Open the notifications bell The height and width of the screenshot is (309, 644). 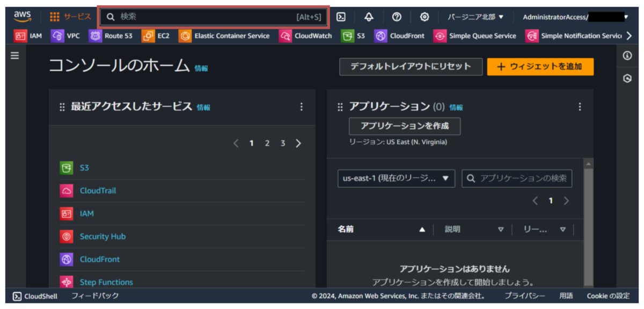click(369, 17)
